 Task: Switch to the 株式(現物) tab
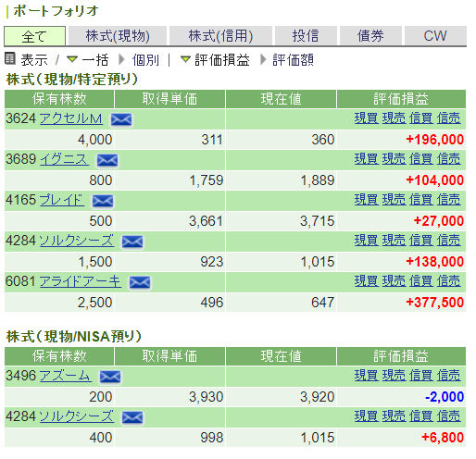(118, 36)
